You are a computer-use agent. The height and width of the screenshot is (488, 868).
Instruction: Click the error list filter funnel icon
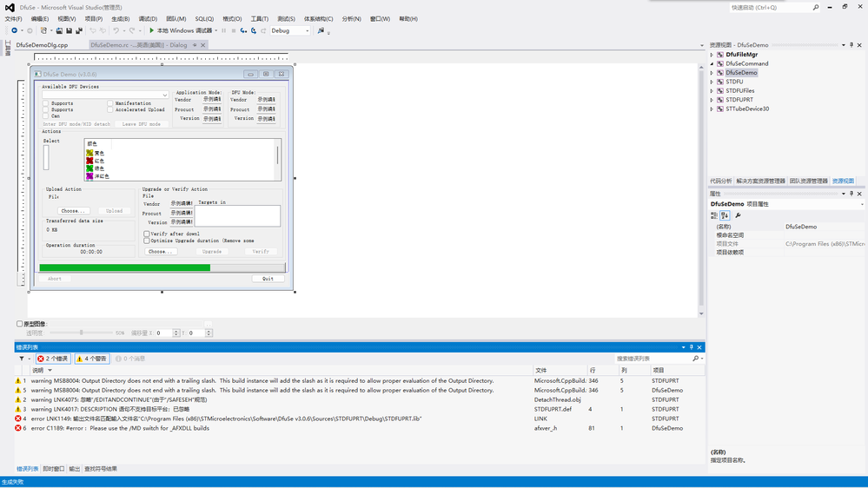tap(22, 359)
